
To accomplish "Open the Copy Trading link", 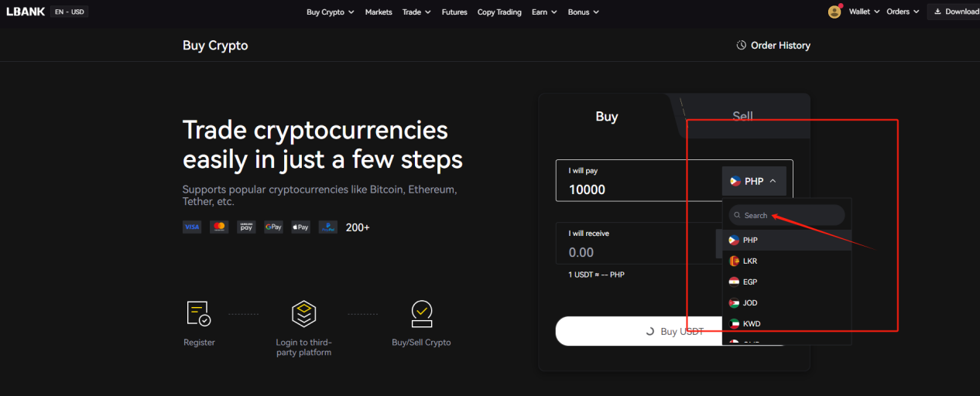I will pos(499,12).
